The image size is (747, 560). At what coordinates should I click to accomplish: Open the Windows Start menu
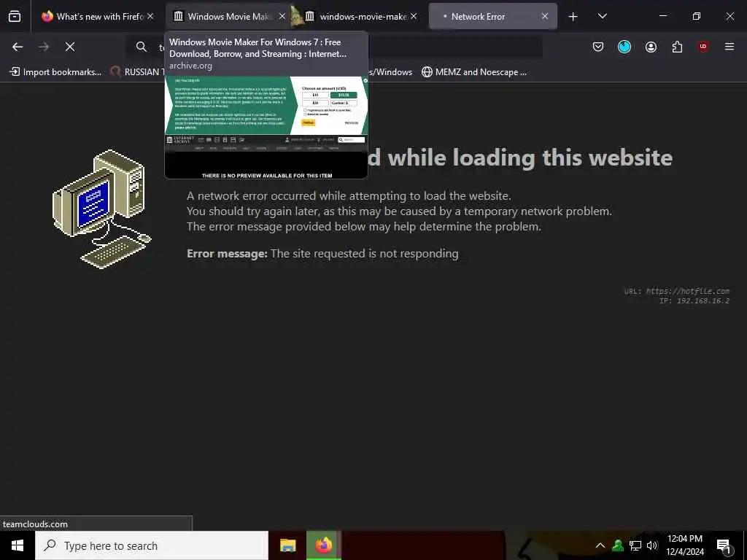pos(18,545)
